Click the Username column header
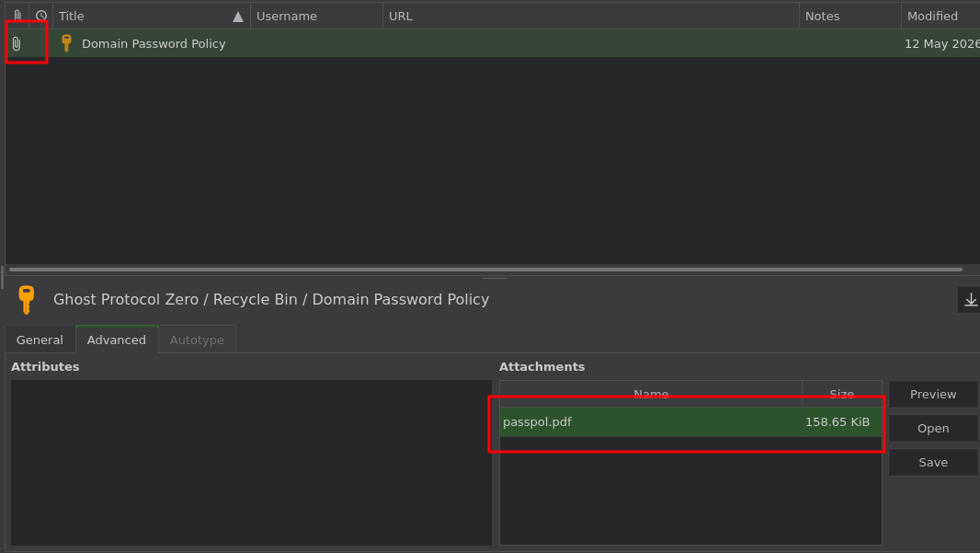Screen dimensions: 980x553 (316, 16)
